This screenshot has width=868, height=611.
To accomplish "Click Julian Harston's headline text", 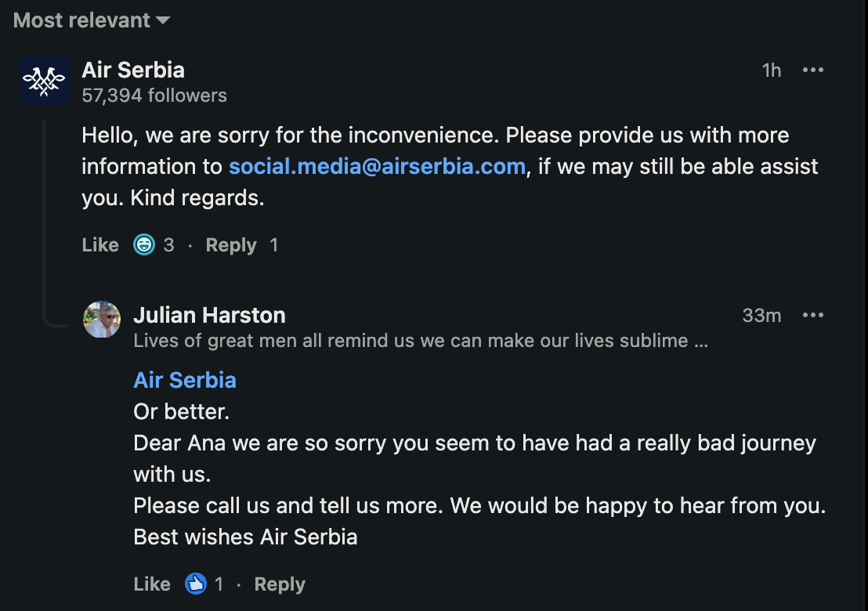I will tap(421, 341).
